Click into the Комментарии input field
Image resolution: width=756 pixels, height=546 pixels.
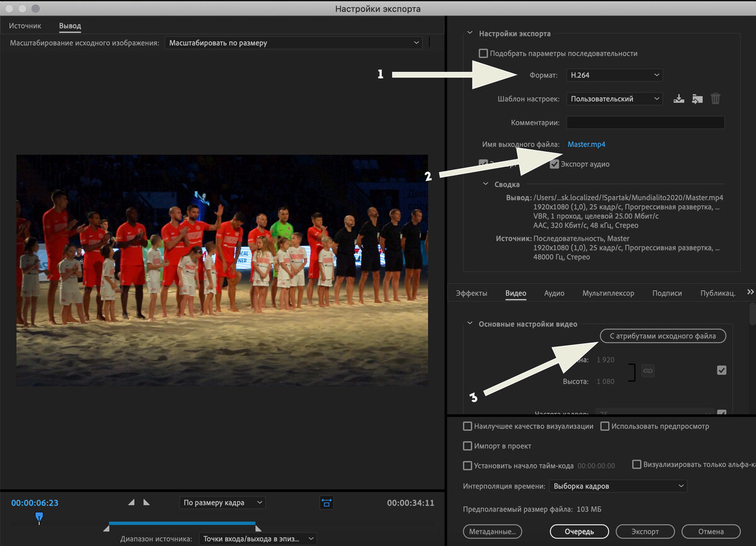pos(645,122)
